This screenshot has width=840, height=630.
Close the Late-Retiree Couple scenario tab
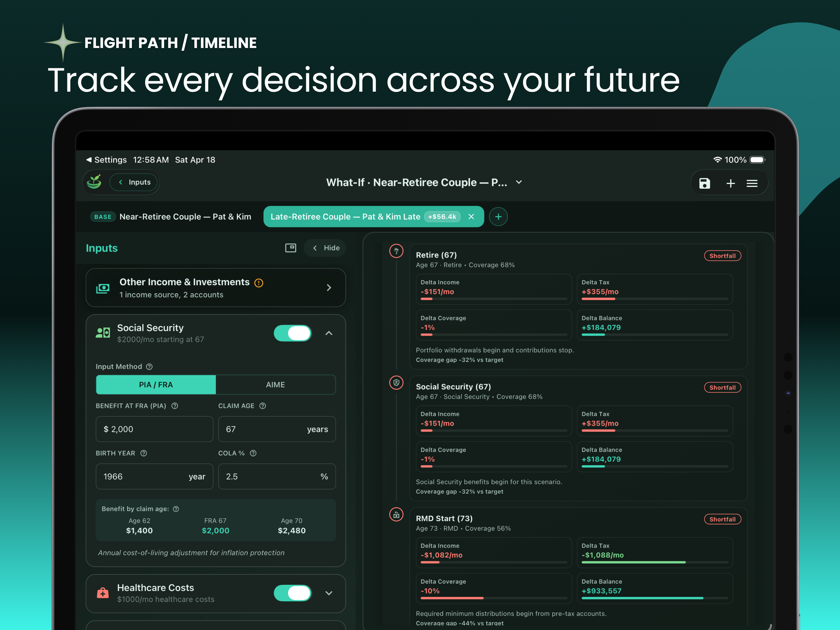coord(471,217)
